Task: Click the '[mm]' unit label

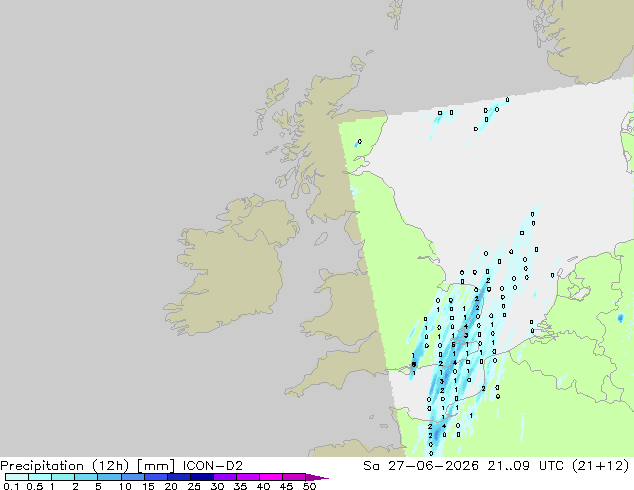Action: [156, 466]
